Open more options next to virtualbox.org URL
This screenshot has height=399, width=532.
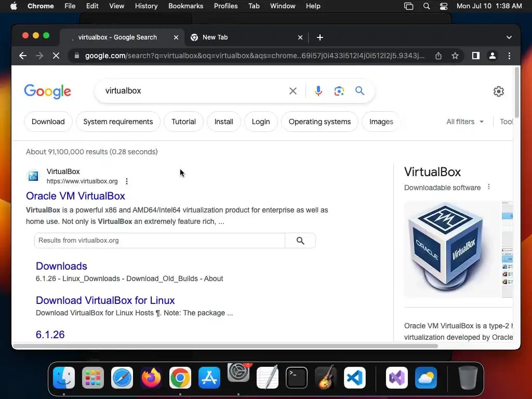(x=127, y=181)
